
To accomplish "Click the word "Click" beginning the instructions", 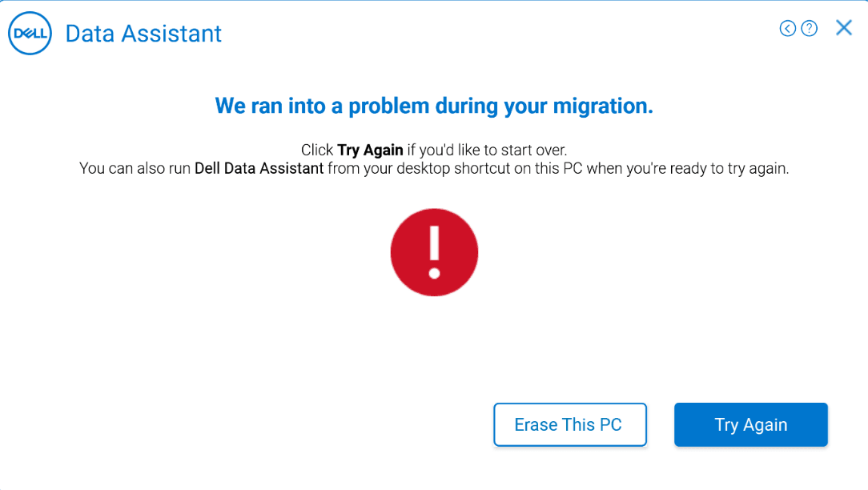I will pyautogui.click(x=317, y=151).
